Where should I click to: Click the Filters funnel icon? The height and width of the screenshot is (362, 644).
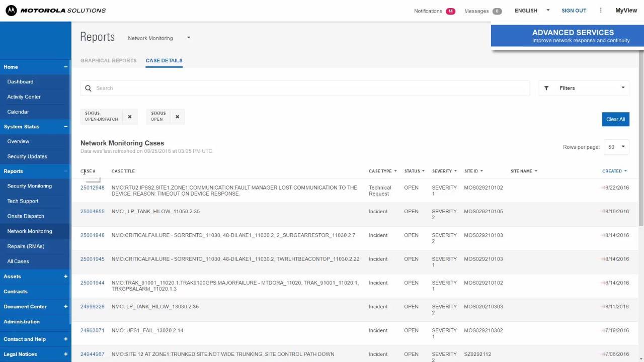[x=546, y=88]
